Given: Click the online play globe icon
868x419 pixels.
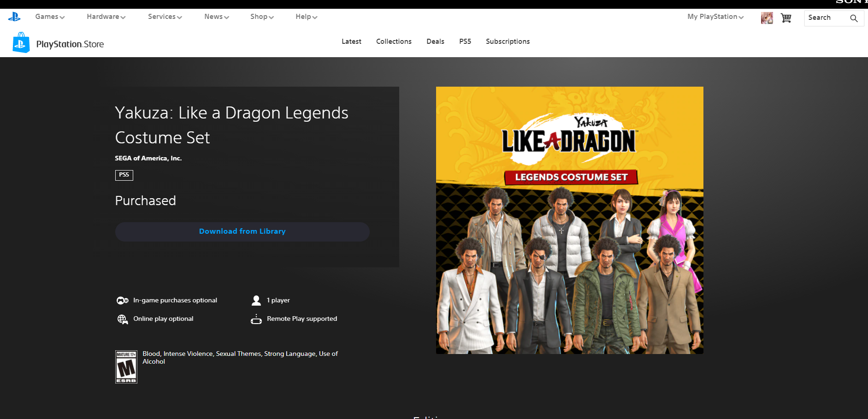Looking at the screenshot, I should (x=122, y=319).
